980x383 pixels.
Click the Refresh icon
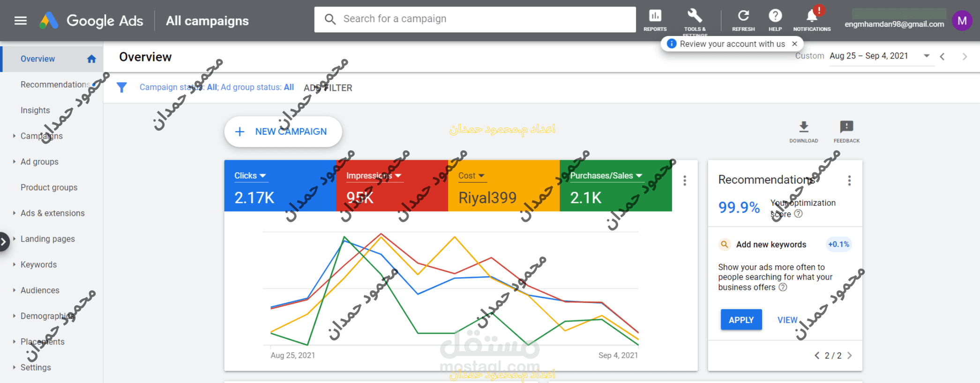click(x=743, y=17)
